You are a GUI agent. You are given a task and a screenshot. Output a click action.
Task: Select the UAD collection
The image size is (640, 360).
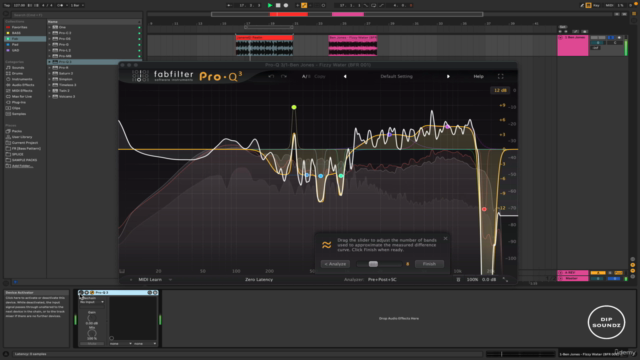pos(16,50)
